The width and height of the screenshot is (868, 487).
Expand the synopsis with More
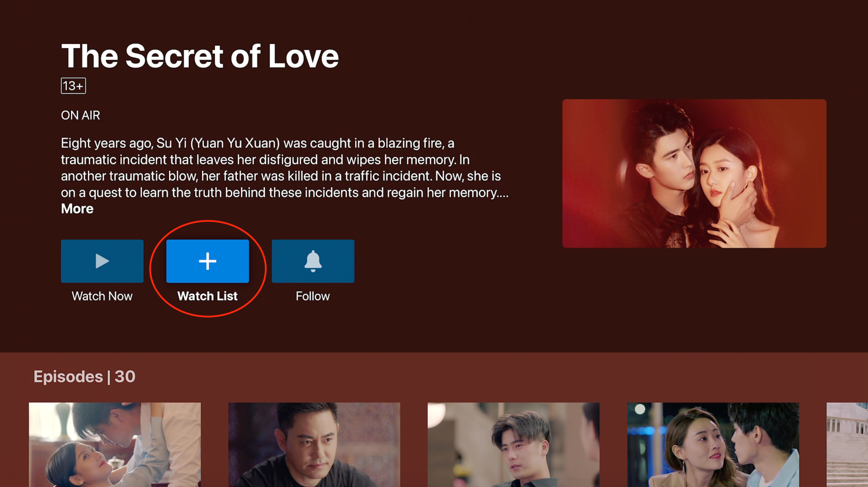[x=77, y=209]
